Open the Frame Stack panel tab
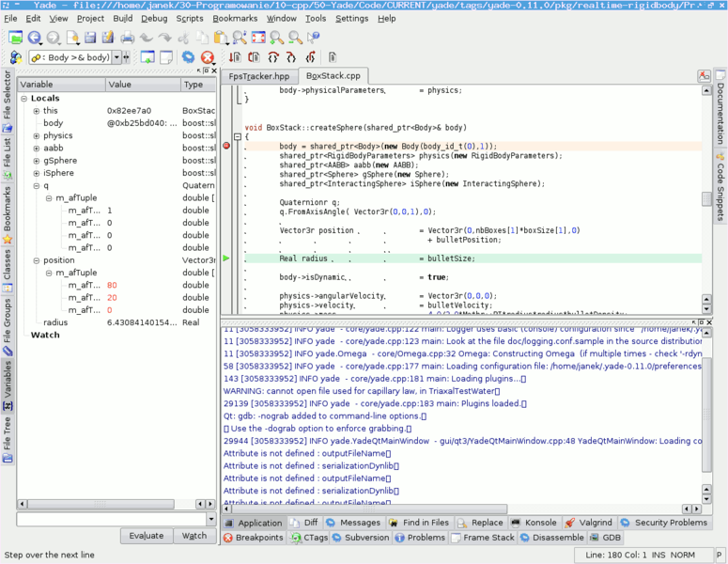Screen dimensions: 728x564 (483, 538)
